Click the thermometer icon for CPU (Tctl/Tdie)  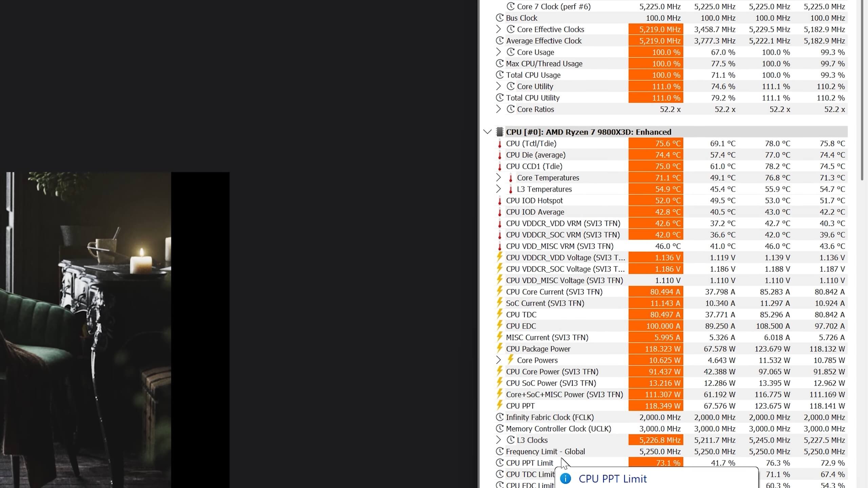499,144
